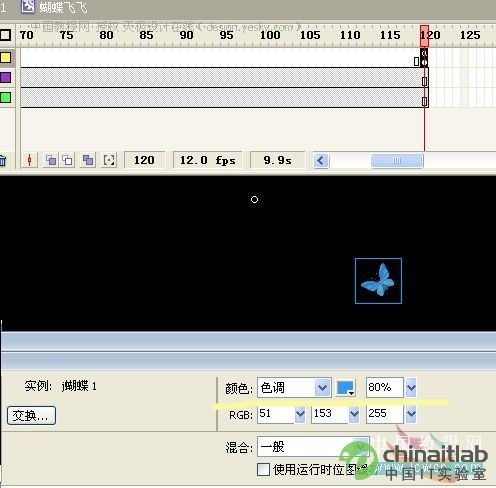Image resolution: width=496 pixels, height=488 pixels.
Task: Click frame 100 on the timeline ruler
Action: (x=270, y=35)
